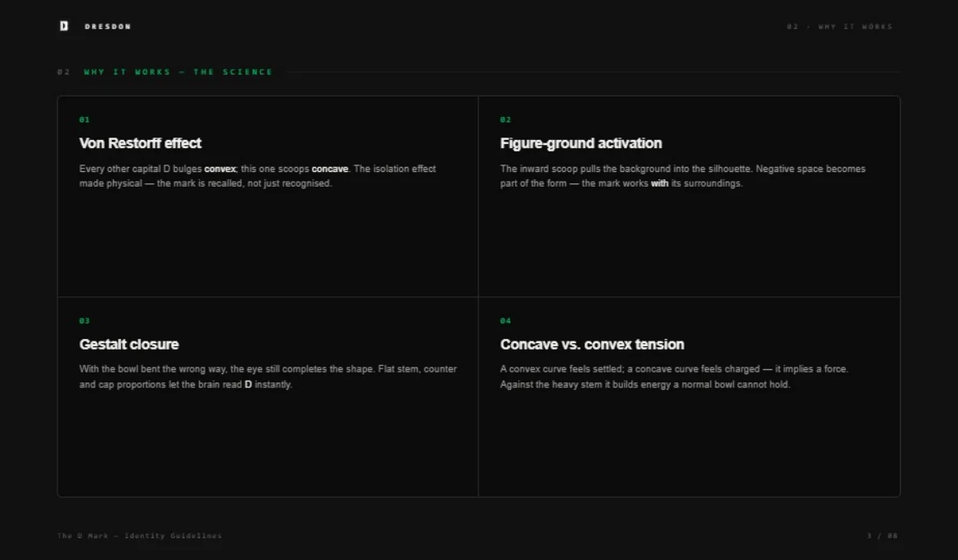Select the 'Concave vs. convex tension' heading
958x560 pixels.
[592, 345]
